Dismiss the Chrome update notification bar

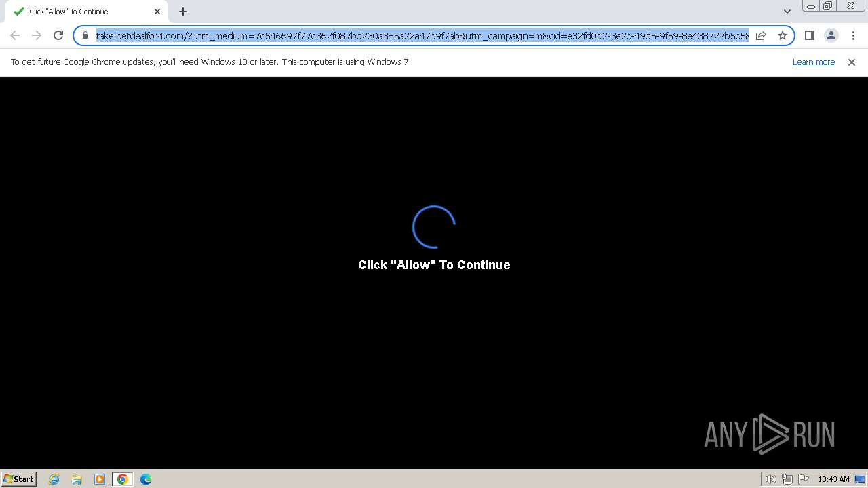[x=852, y=62]
